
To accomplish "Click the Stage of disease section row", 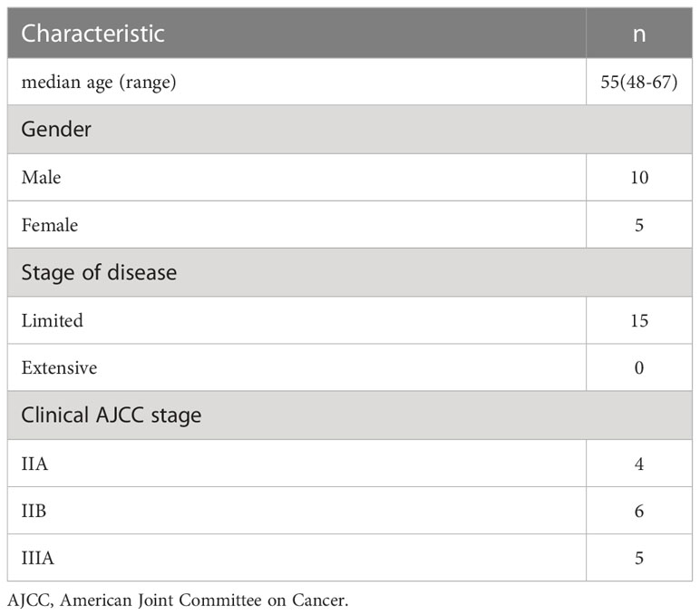I will [x=350, y=272].
